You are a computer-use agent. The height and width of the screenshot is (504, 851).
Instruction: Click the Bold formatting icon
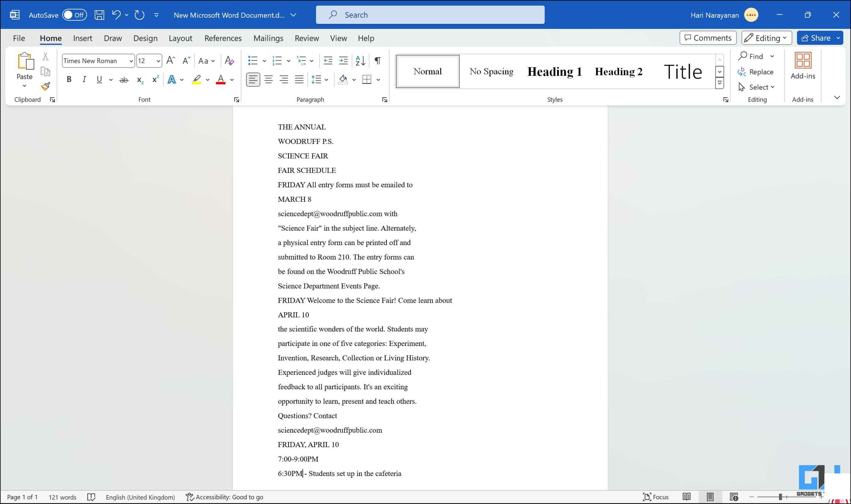click(x=68, y=79)
